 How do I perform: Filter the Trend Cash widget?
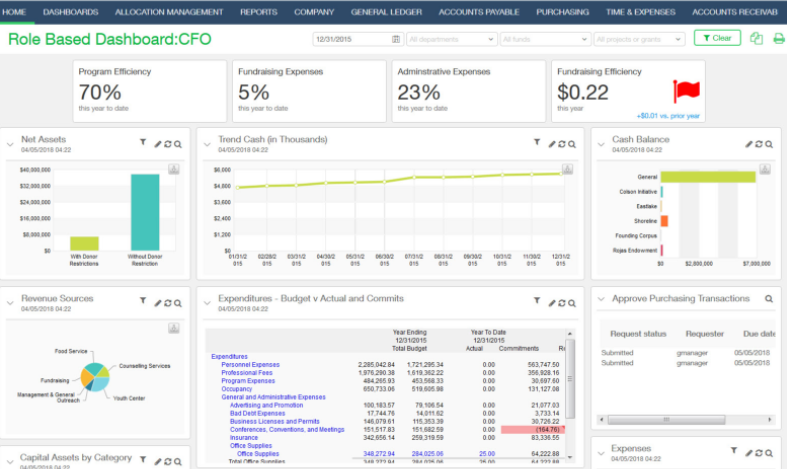tap(537, 143)
